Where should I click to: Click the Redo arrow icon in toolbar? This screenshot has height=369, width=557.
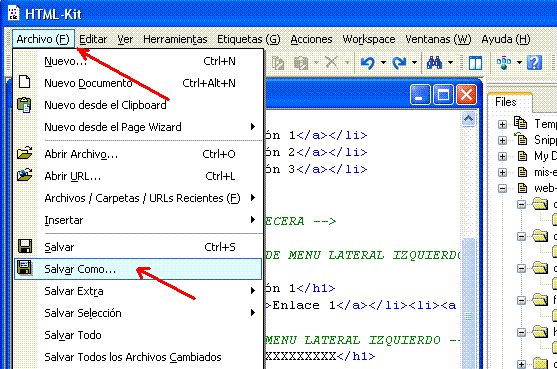click(x=399, y=63)
